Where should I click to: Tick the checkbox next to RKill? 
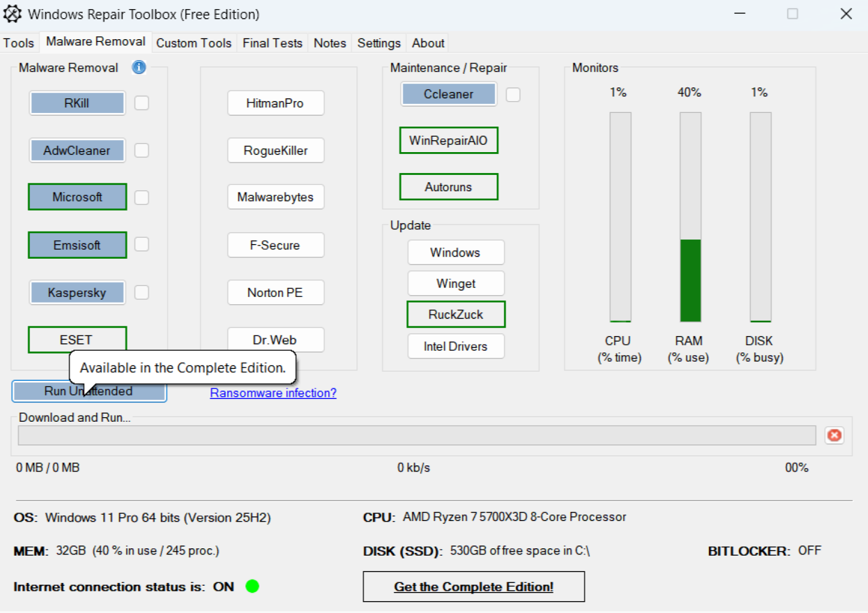click(x=142, y=103)
